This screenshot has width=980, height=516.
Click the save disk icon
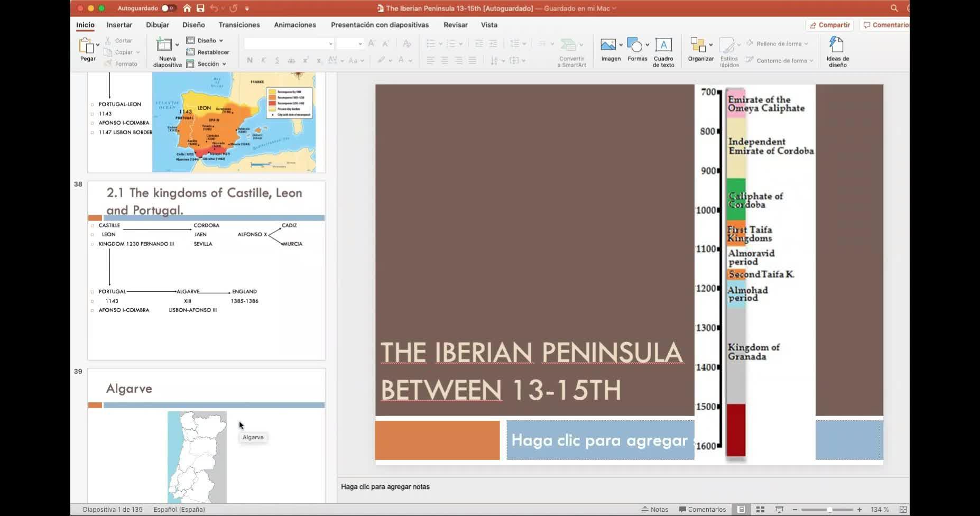[x=200, y=8]
